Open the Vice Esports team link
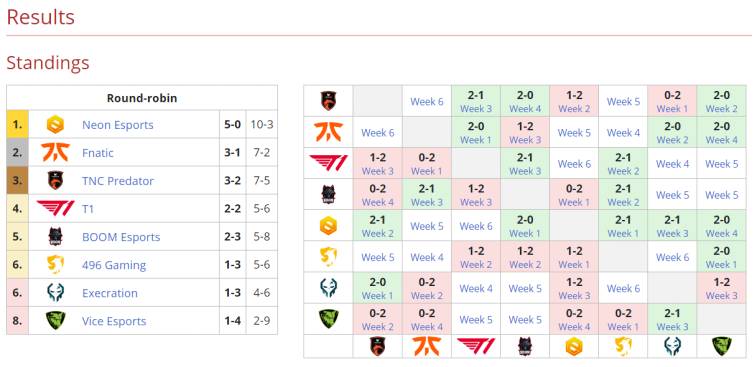753x367 pixels. coord(114,320)
